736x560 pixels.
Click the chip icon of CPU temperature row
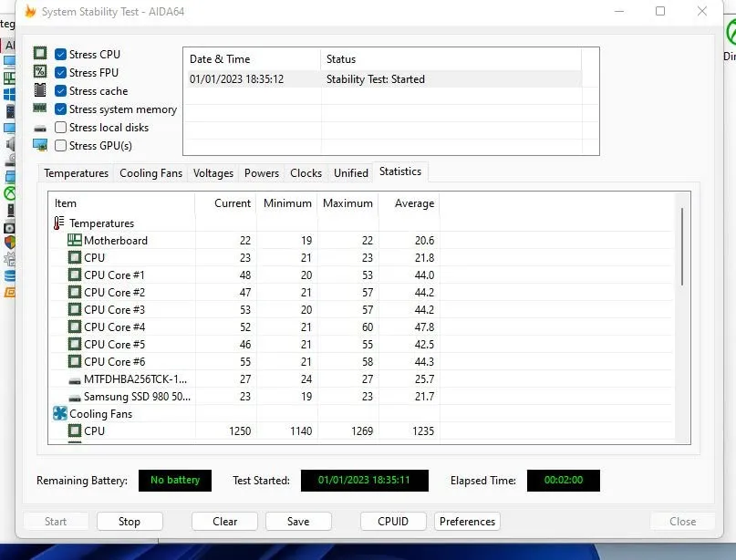75,257
